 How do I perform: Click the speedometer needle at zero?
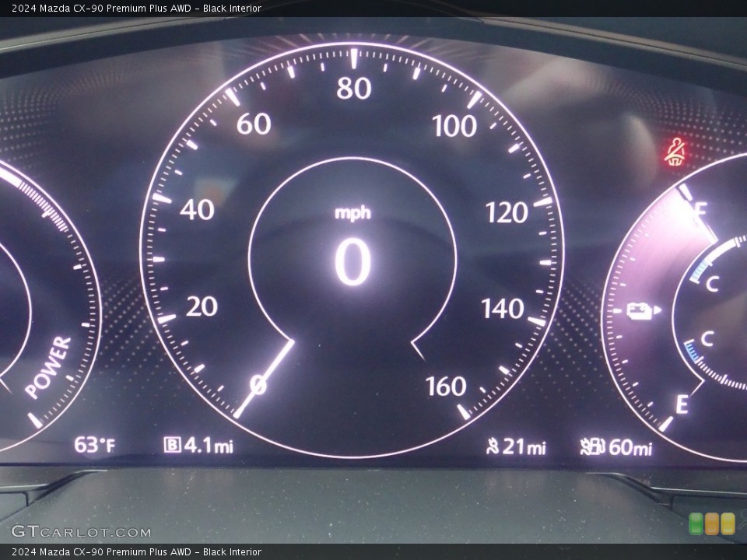pyautogui.click(x=264, y=379)
